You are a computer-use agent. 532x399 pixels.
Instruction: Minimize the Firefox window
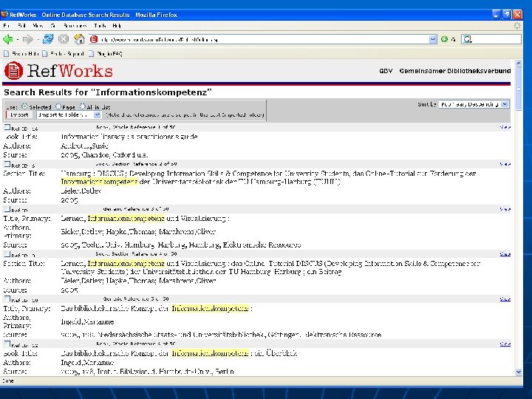tap(496, 14)
